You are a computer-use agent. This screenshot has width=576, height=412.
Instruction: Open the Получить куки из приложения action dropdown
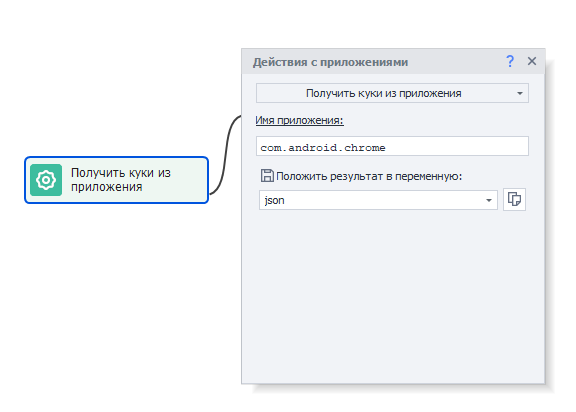(x=392, y=93)
